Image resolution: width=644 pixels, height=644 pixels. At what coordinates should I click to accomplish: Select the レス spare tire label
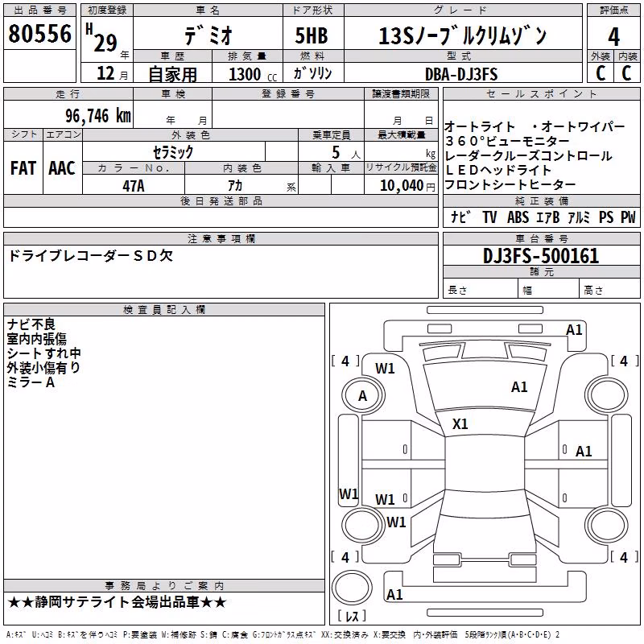point(351,615)
